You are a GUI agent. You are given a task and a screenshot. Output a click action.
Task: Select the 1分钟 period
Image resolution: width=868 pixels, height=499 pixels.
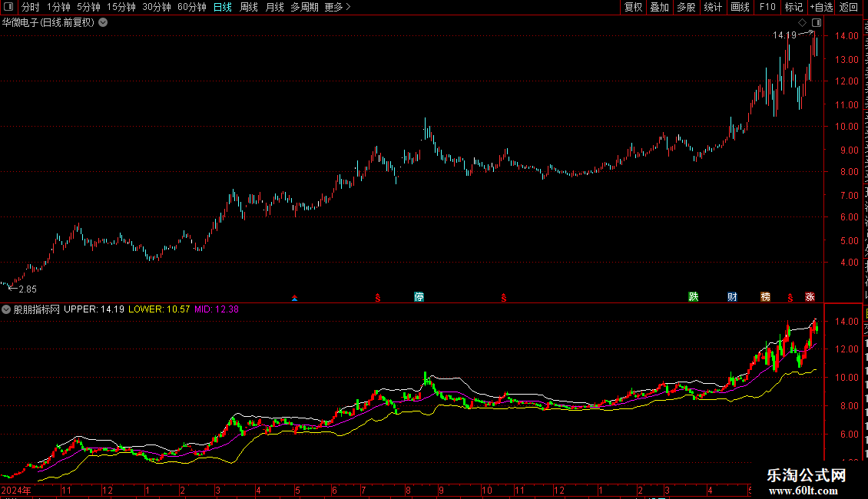pyautogui.click(x=58, y=7)
